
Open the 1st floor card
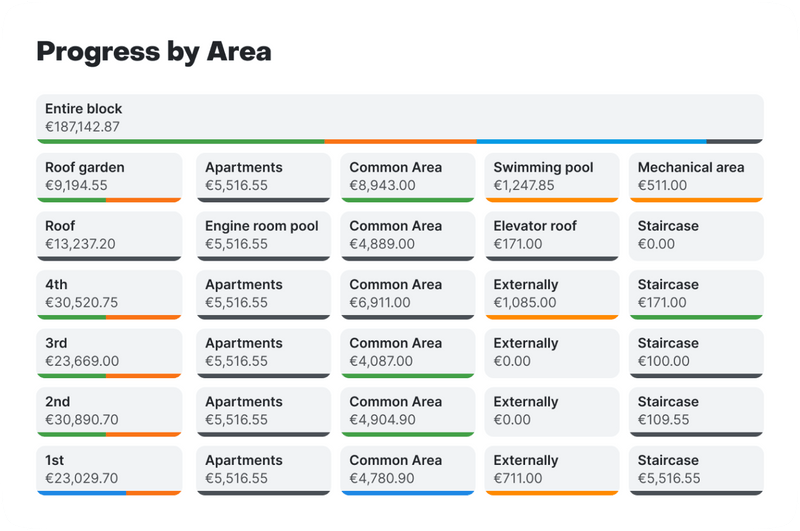click(109, 469)
